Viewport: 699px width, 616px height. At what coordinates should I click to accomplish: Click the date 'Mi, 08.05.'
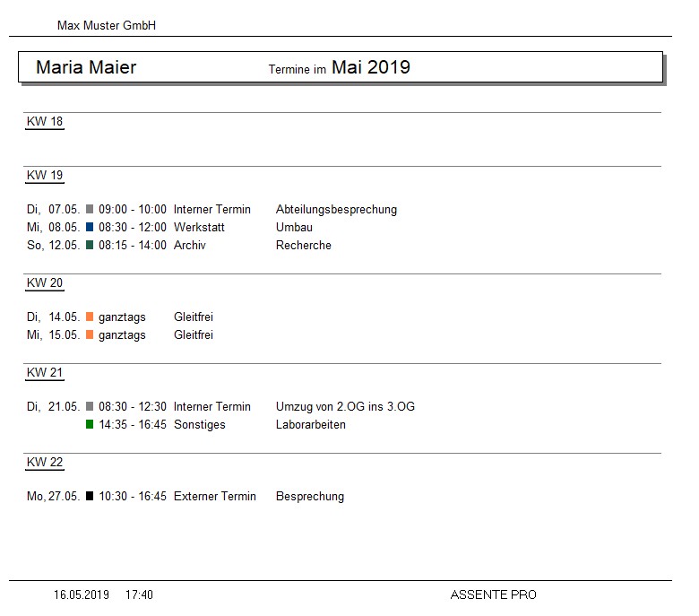[x=54, y=227]
